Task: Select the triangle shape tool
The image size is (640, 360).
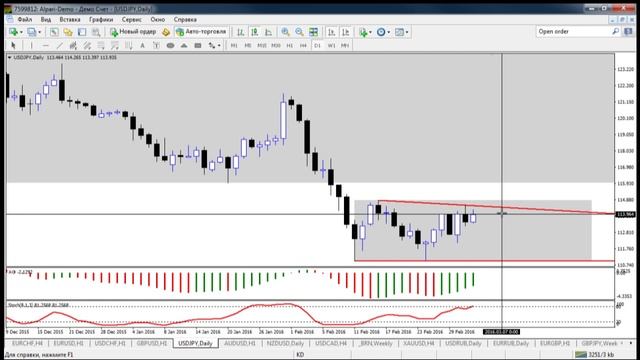Action: (x=184, y=45)
